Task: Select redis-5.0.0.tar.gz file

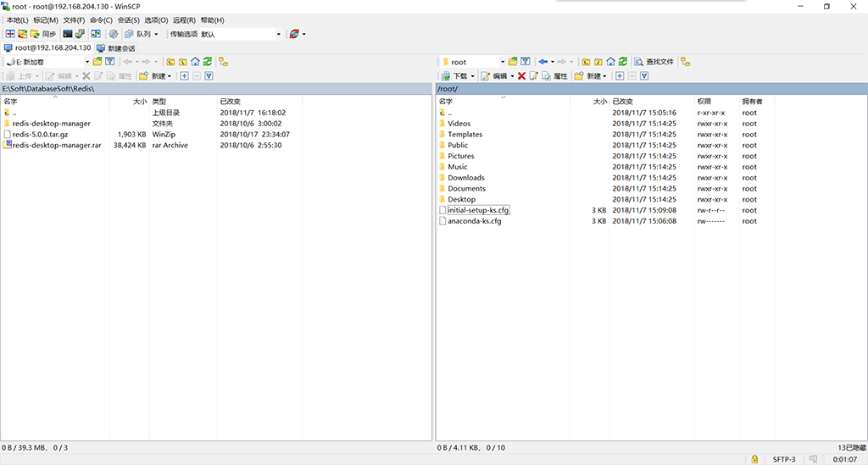Action: click(41, 135)
